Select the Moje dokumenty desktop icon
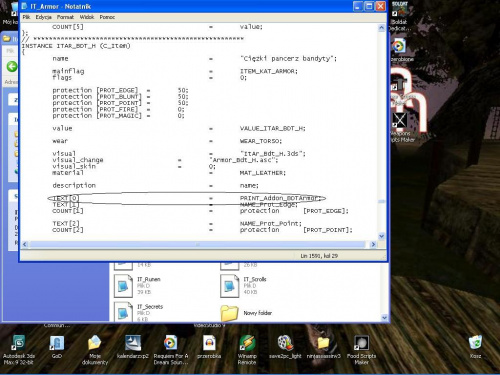 coord(95,350)
